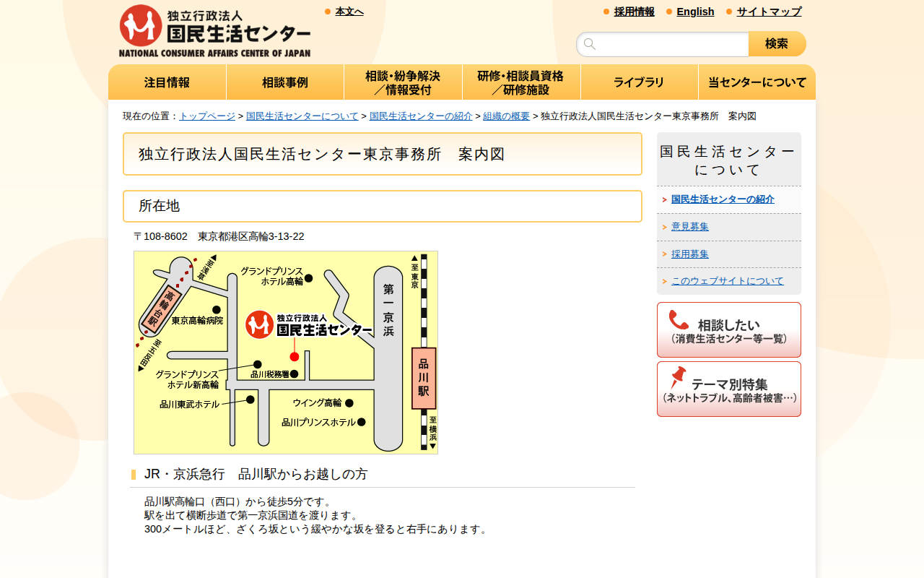Go to トップページ in the breadcrumb
The image size is (924, 578).
(x=207, y=116)
